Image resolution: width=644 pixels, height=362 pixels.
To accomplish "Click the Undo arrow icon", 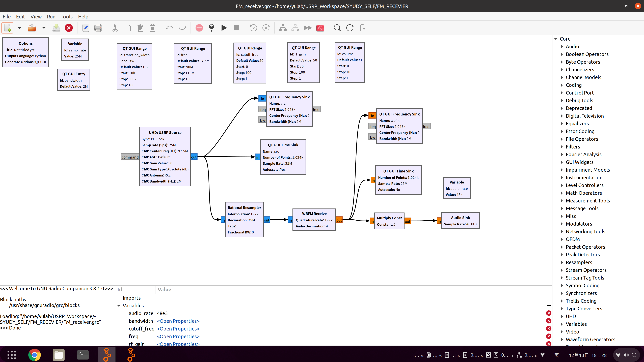I will pyautogui.click(x=169, y=28).
